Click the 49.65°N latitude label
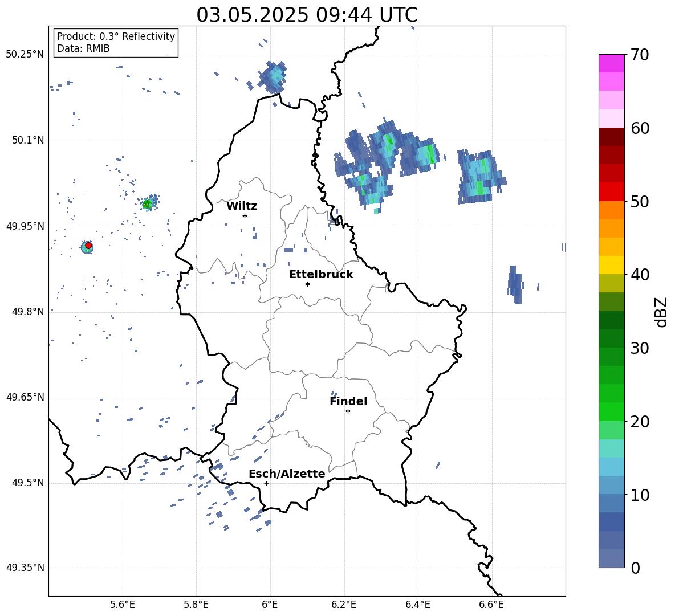This screenshot has height=616, width=675. [x=25, y=397]
